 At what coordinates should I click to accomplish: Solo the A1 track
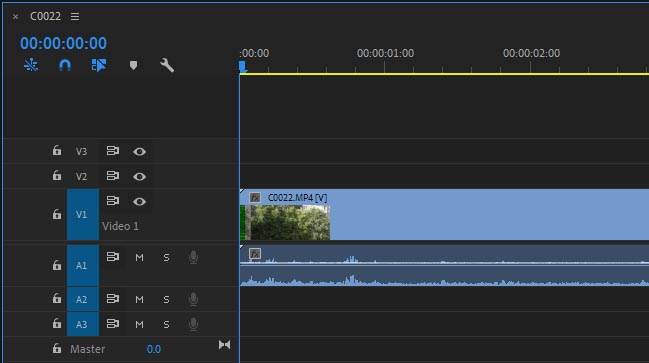pyautogui.click(x=166, y=257)
